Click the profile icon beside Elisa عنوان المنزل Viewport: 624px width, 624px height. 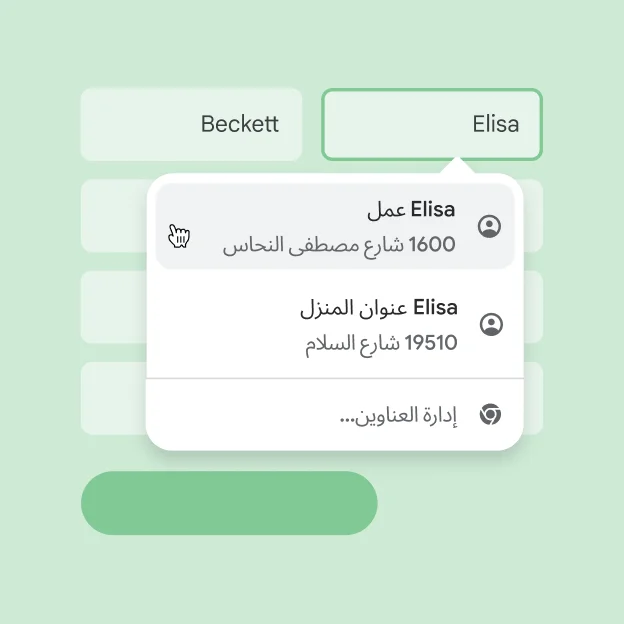[x=491, y=324]
